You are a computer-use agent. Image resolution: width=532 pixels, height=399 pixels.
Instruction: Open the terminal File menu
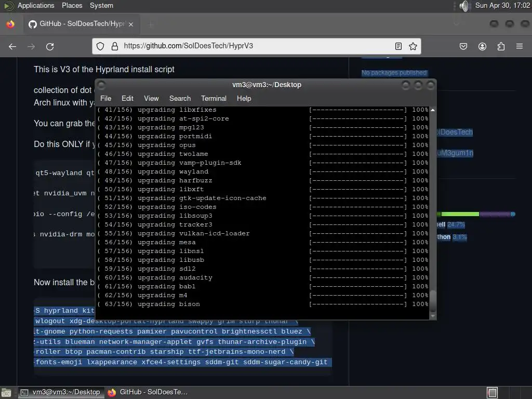tap(105, 98)
